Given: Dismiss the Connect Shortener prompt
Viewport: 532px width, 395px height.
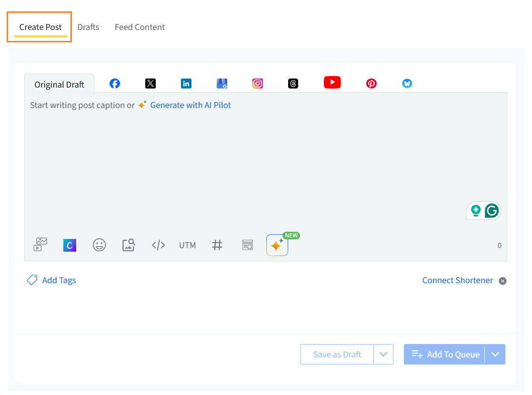Looking at the screenshot, I should (x=502, y=281).
